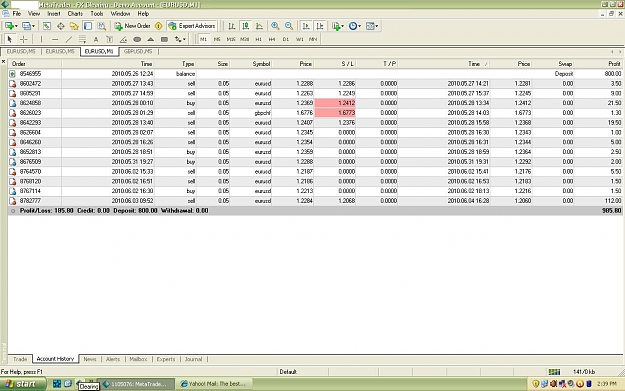Viewport: 625px width, 391px height.
Task: Sort by the Symbol column header
Action: click(x=251, y=64)
